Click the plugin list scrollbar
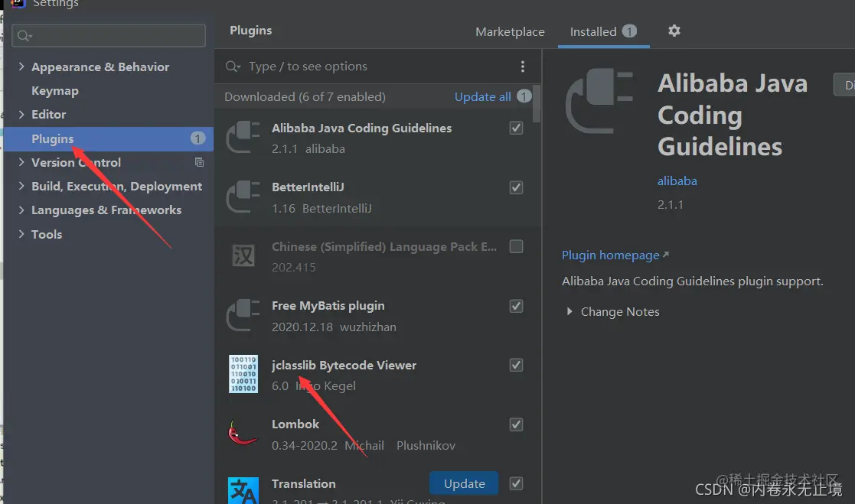Viewport: 855px width, 504px height. (x=537, y=103)
